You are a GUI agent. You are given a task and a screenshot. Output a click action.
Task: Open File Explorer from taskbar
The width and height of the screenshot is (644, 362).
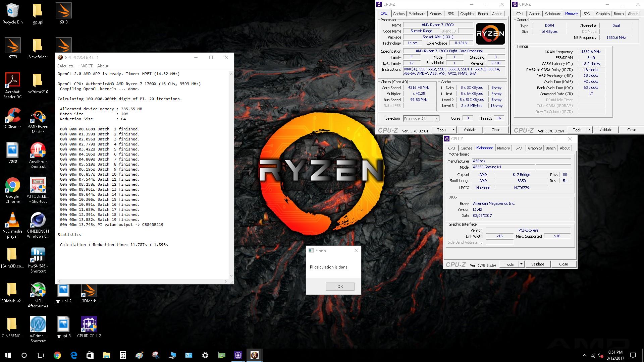click(x=107, y=355)
